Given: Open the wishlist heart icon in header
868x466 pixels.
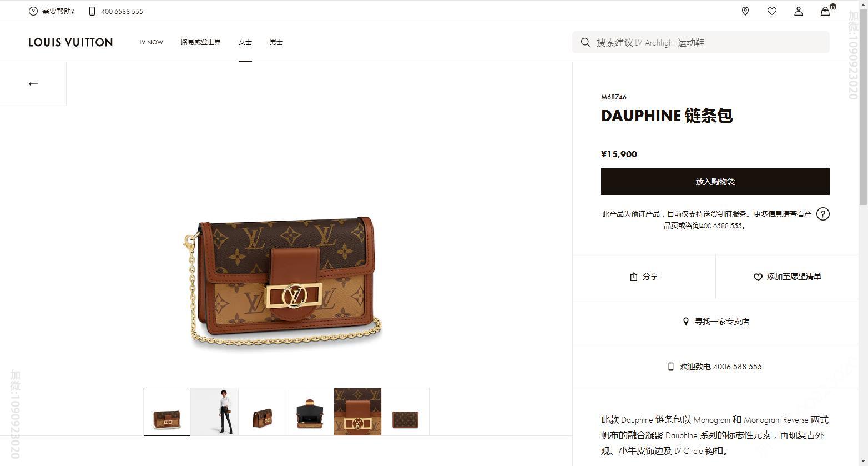Looking at the screenshot, I should 772,11.
